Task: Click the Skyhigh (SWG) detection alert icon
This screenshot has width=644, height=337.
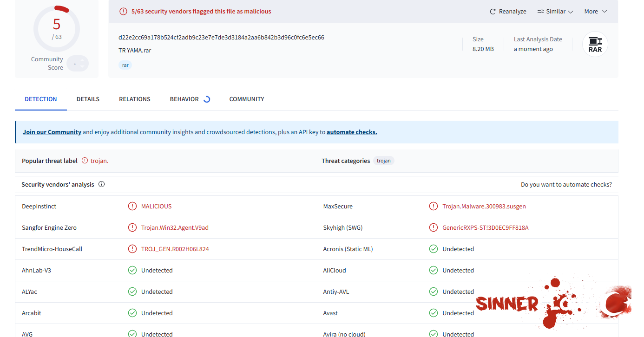Action: point(434,227)
